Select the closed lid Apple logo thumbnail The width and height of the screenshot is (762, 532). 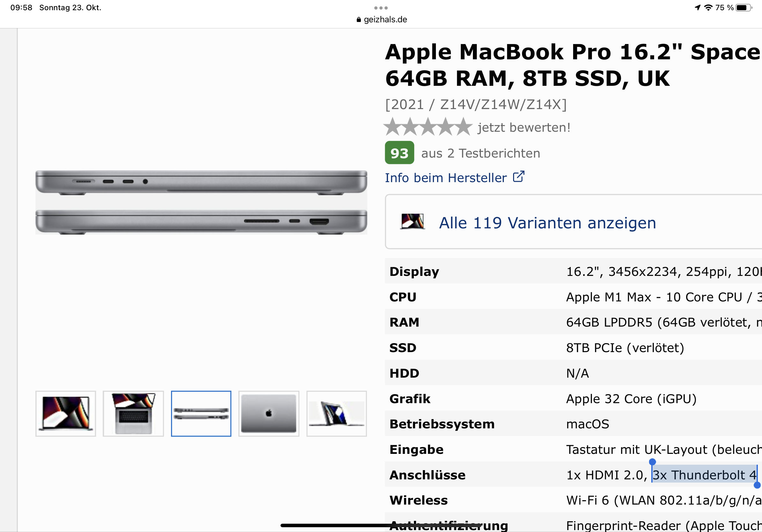(x=269, y=414)
